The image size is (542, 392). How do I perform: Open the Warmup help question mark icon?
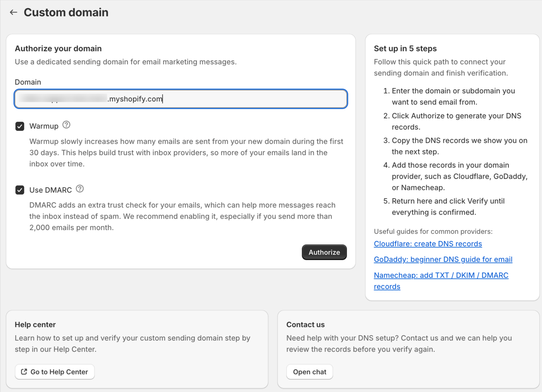66,125
